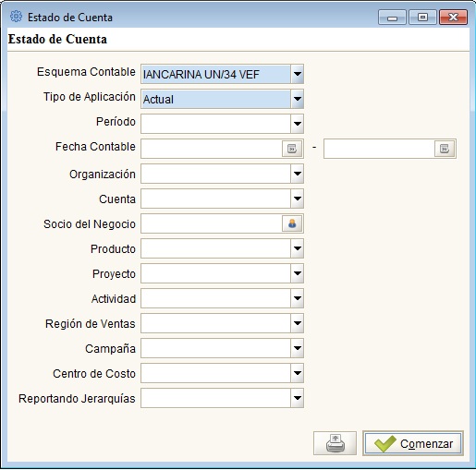The height and width of the screenshot is (470, 476).
Task: Expand the Proyecto dropdown
Action: [x=297, y=273]
